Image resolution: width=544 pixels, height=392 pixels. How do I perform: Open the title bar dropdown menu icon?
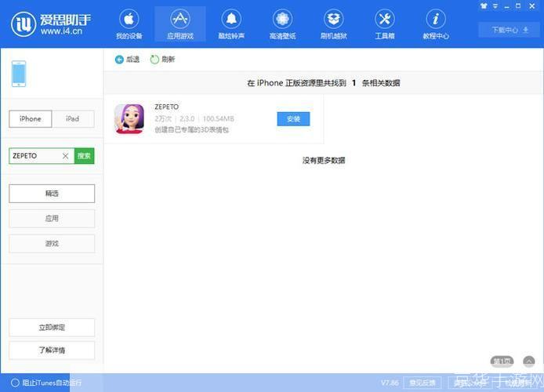point(495,6)
